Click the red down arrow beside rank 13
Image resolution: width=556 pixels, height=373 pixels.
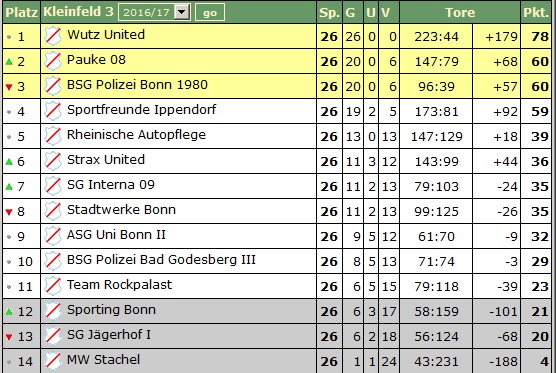[x=9, y=337]
